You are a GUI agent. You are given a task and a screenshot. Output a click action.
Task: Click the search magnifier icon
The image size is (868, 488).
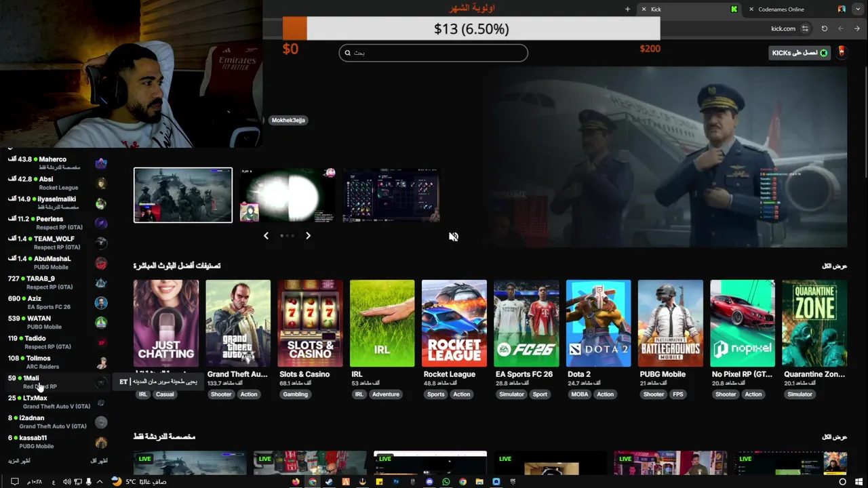[x=347, y=53]
